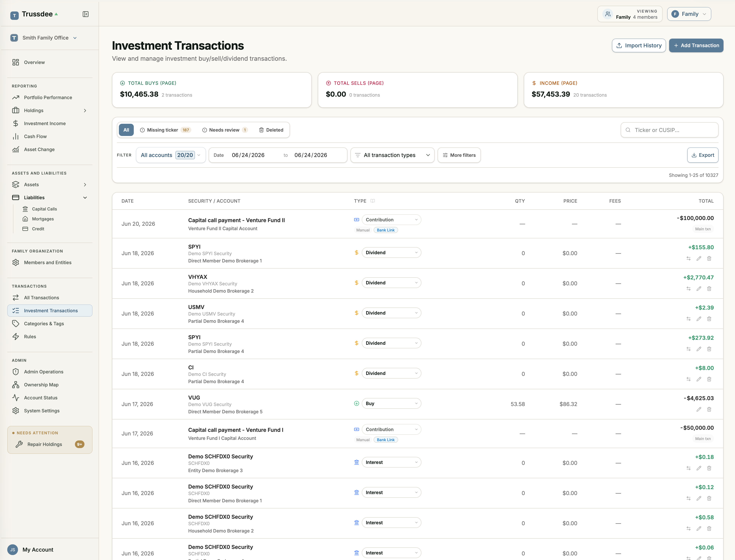Go to Portfolio Performance

[50, 97]
